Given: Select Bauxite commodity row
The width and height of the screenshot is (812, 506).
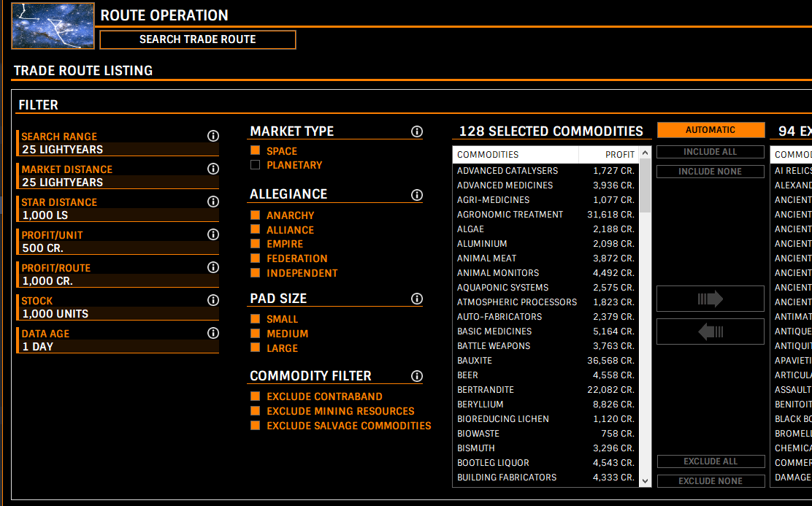Looking at the screenshot, I should pyautogui.click(x=545, y=361).
